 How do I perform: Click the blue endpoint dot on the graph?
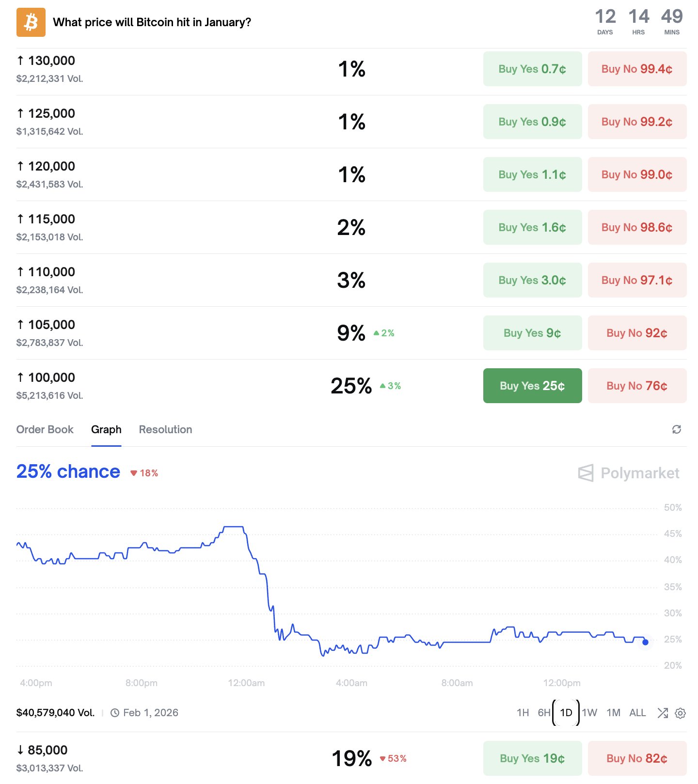[x=645, y=642]
